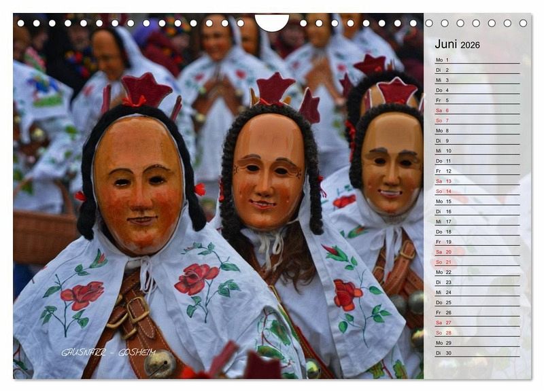Click the Sunday 14 date entry
The image size is (544, 392).
[476, 191]
